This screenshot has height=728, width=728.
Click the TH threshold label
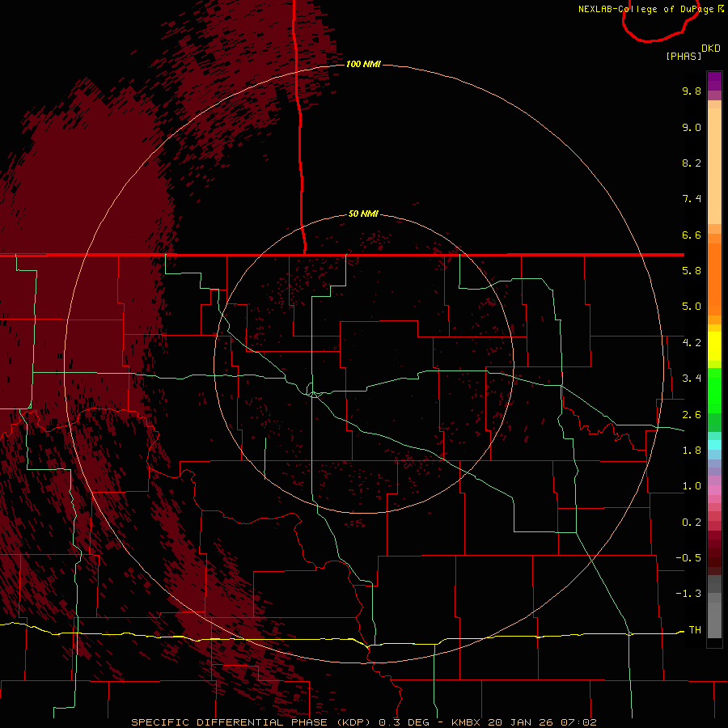click(695, 630)
